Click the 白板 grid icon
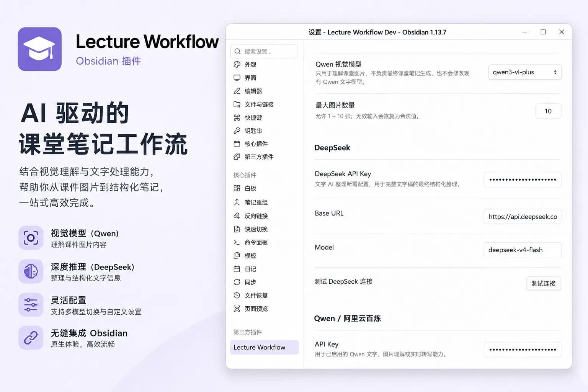588x392 pixels. pyautogui.click(x=237, y=188)
